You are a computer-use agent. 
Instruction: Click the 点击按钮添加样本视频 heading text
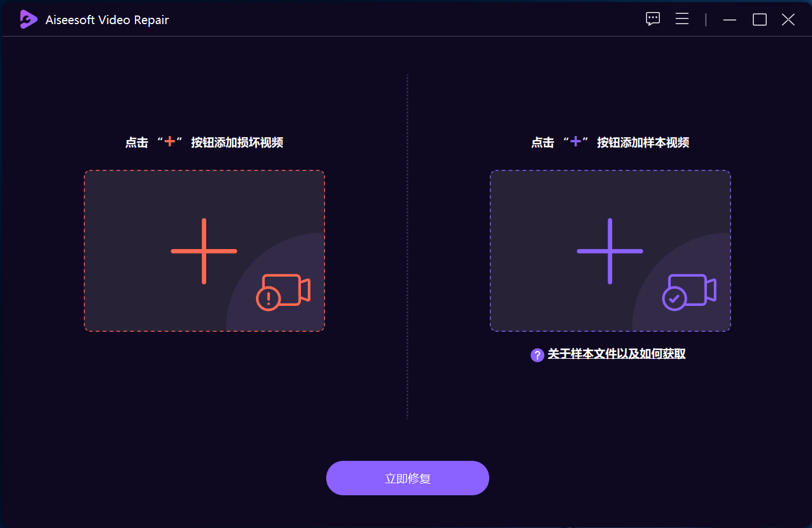pyautogui.click(x=610, y=142)
